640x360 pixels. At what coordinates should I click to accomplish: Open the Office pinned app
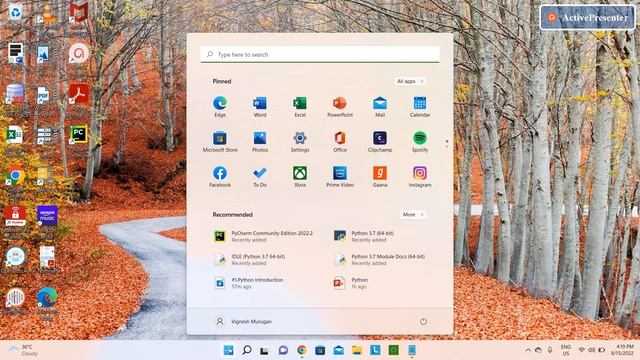(340, 142)
